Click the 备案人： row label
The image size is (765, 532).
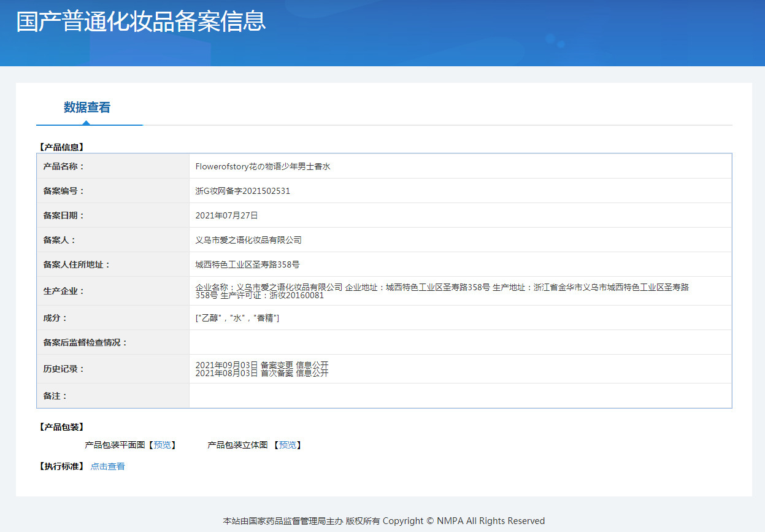click(60, 240)
